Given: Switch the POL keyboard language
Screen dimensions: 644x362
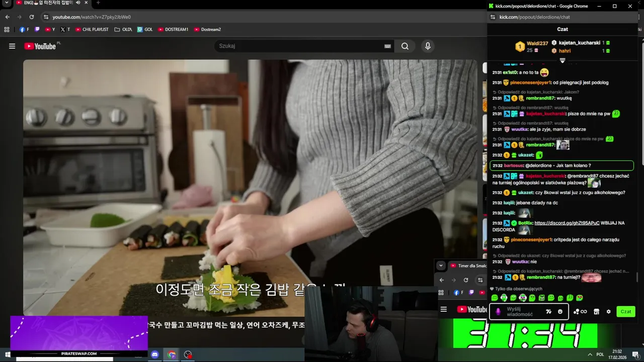Looking at the screenshot, I should coord(600,354).
